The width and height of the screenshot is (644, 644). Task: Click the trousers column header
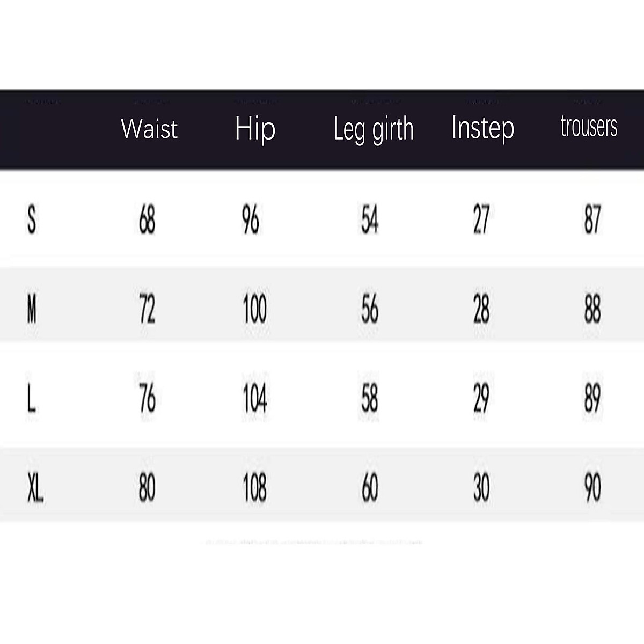589,127
